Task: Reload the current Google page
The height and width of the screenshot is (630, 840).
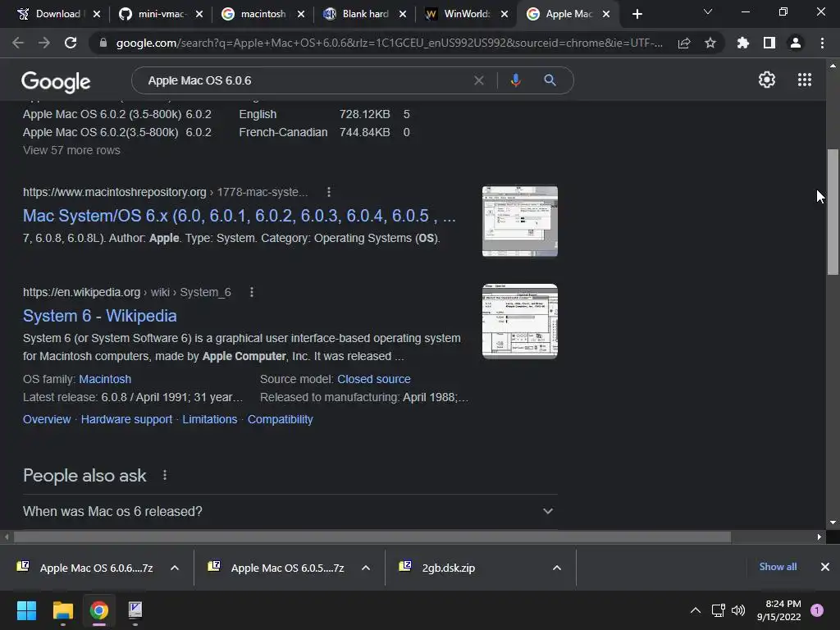Action: click(71, 43)
